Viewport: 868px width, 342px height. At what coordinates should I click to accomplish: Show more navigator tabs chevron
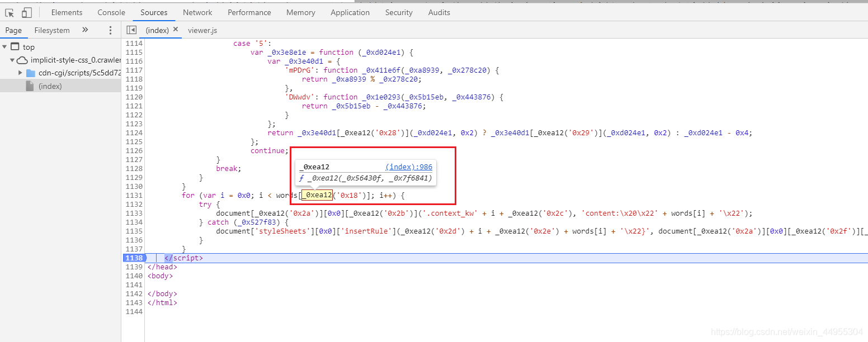pyautogui.click(x=85, y=30)
